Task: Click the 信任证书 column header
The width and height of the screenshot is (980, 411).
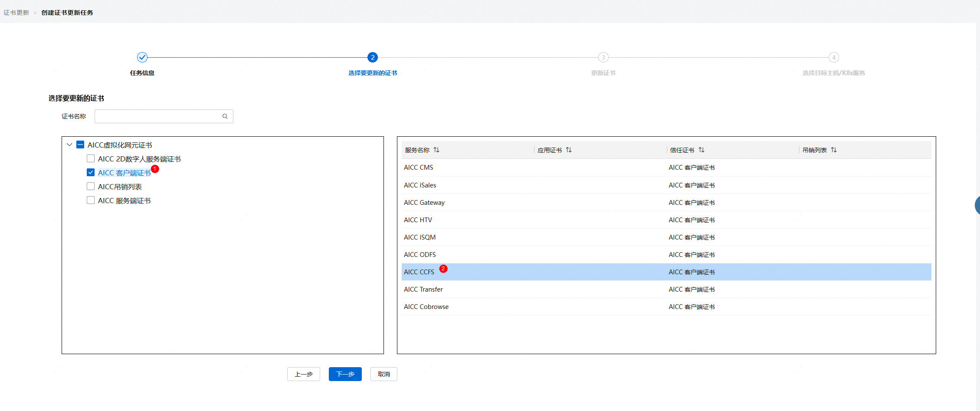Action: (x=682, y=150)
